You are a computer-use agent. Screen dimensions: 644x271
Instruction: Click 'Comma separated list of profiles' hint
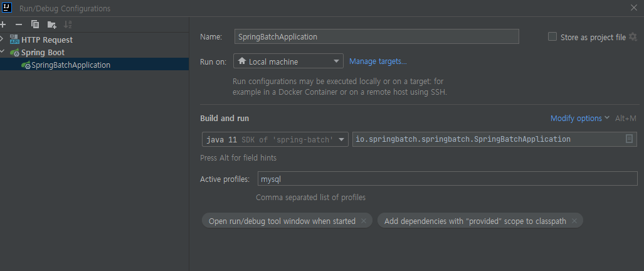point(310,198)
